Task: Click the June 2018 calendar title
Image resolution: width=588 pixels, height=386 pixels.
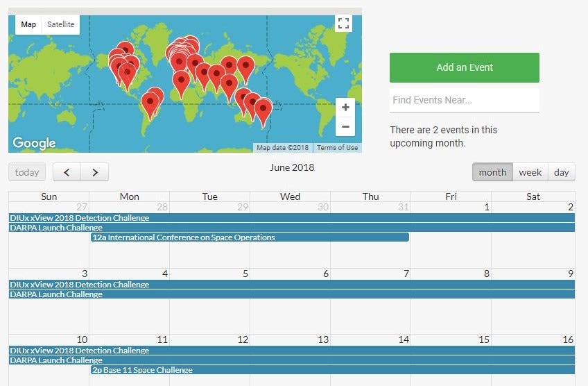Action: (x=292, y=167)
